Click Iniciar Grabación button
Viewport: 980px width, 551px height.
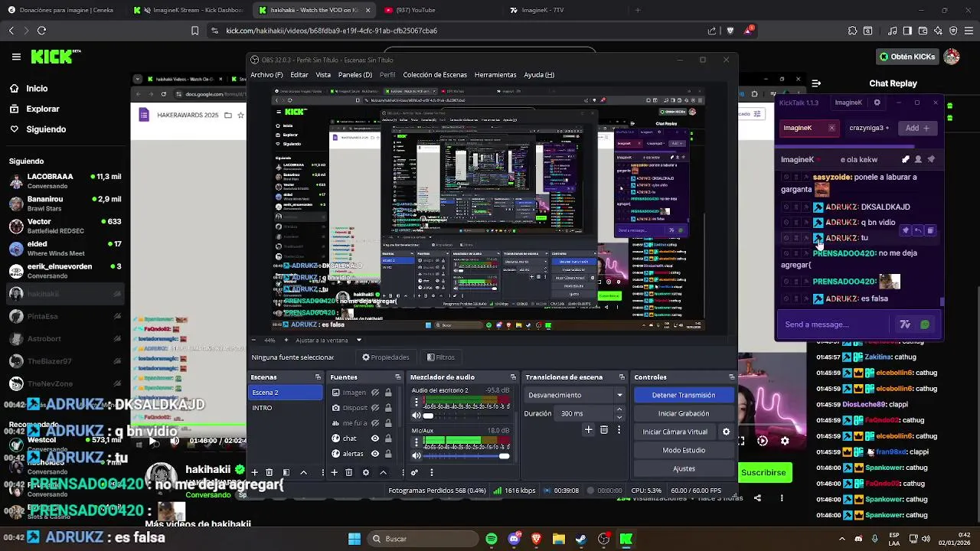click(683, 413)
